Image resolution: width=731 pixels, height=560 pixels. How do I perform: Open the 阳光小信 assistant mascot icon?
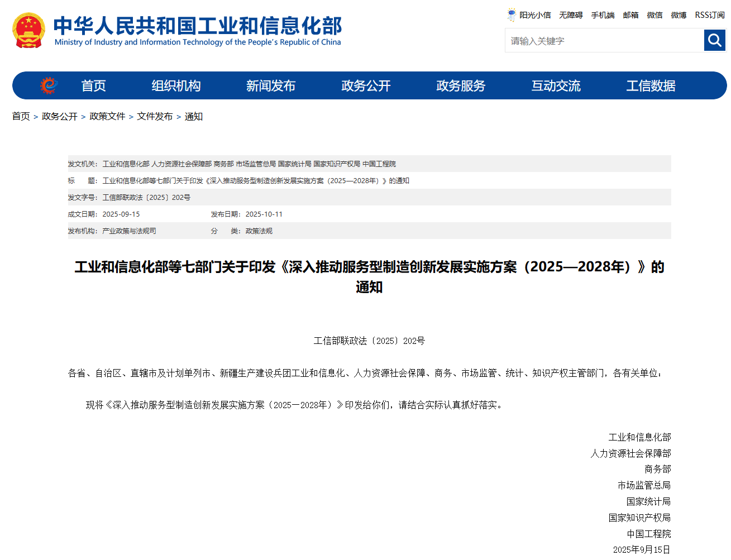click(512, 15)
